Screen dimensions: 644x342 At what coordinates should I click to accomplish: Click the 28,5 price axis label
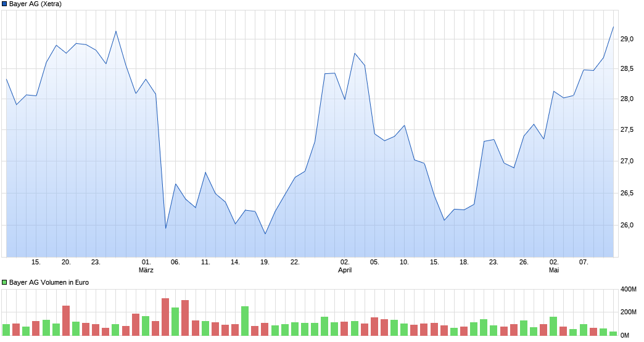point(627,69)
